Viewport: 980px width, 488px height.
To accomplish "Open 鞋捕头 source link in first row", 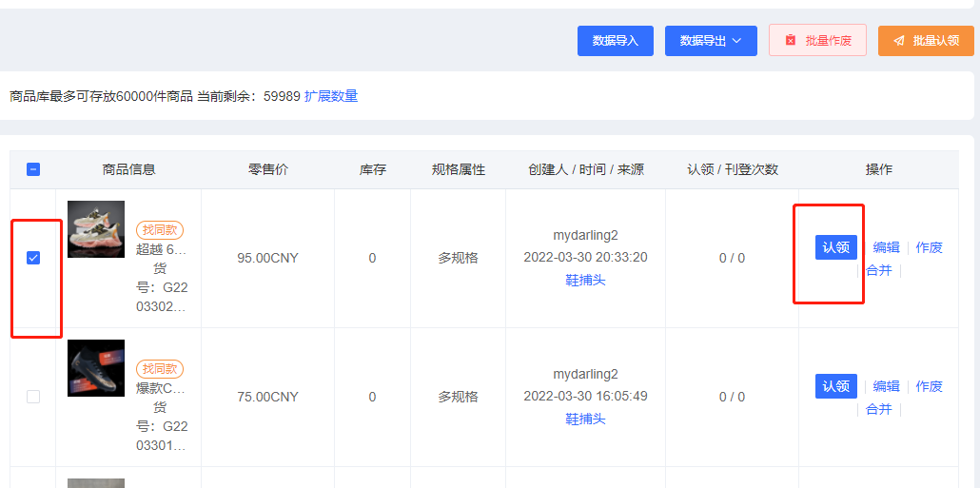I will (x=585, y=280).
